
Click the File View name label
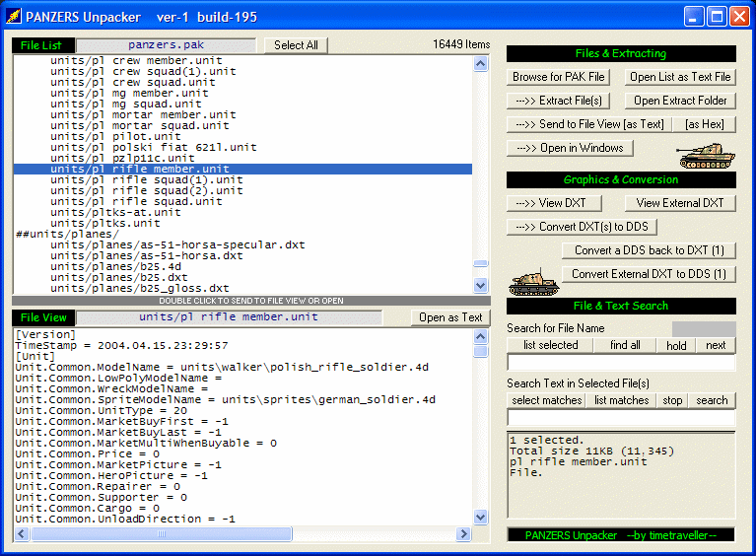(x=229, y=317)
